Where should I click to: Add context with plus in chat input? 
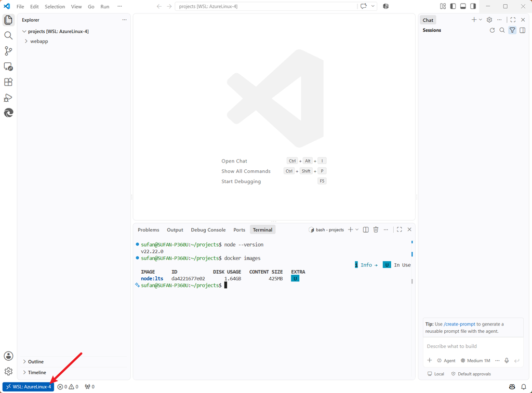(x=430, y=360)
